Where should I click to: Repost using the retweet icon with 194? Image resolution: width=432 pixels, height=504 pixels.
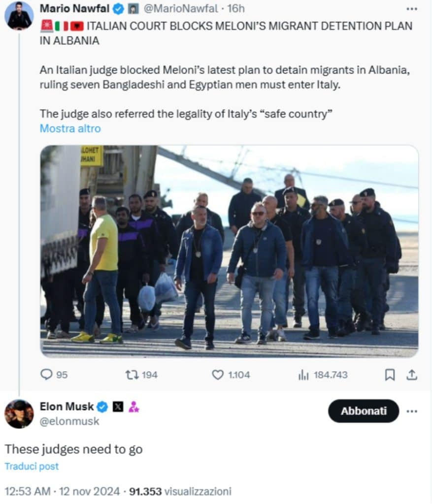tap(132, 375)
